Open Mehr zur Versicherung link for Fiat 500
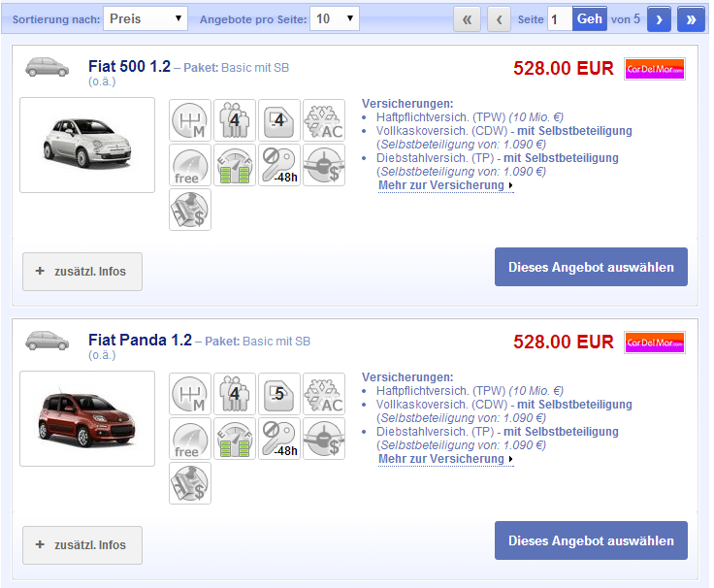The image size is (714, 588). coord(446,185)
